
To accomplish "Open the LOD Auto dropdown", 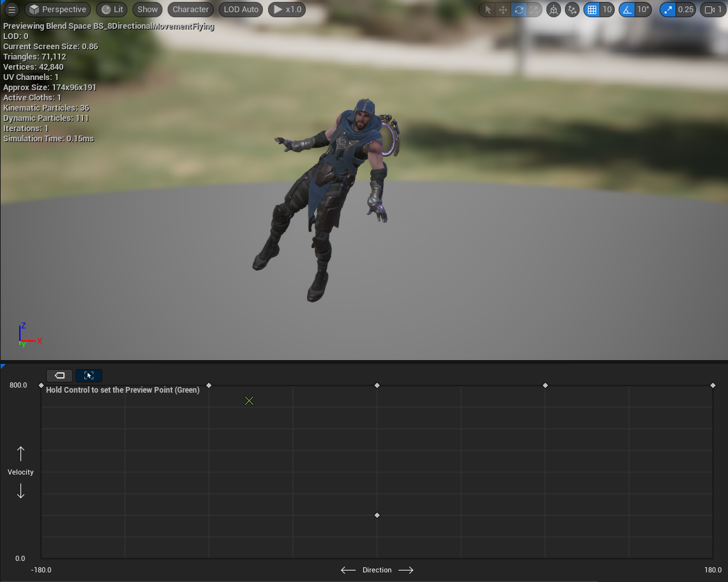I will click(241, 10).
